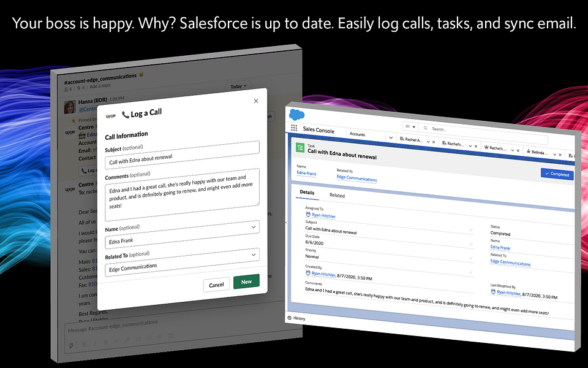Image resolution: width=588 pixels, height=368 pixels.
Task: Click the link icon in Slack composer
Action: coord(127,340)
